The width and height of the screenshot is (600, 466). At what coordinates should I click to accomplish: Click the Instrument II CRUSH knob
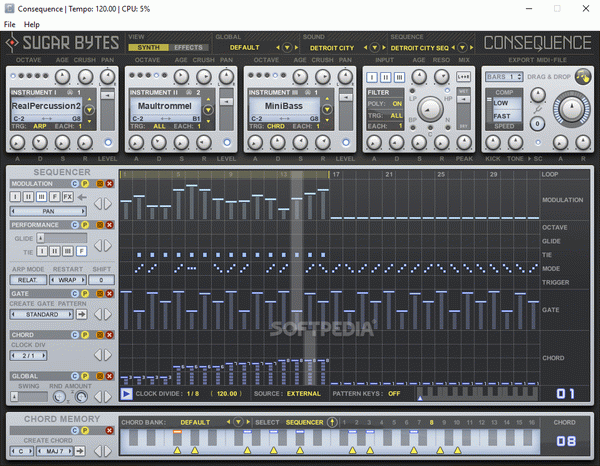tap(204, 77)
